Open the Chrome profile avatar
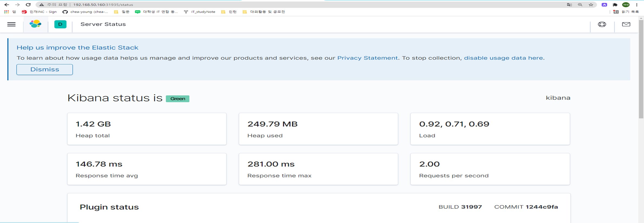Viewport: 644px width, 223px height. [x=626, y=5]
